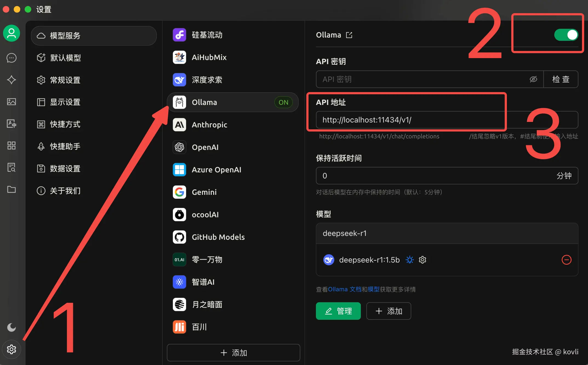Image resolution: width=588 pixels, height=365 pixels.
Task: Open the image painting icon in sidebar
Action: [x=12, y=102]
